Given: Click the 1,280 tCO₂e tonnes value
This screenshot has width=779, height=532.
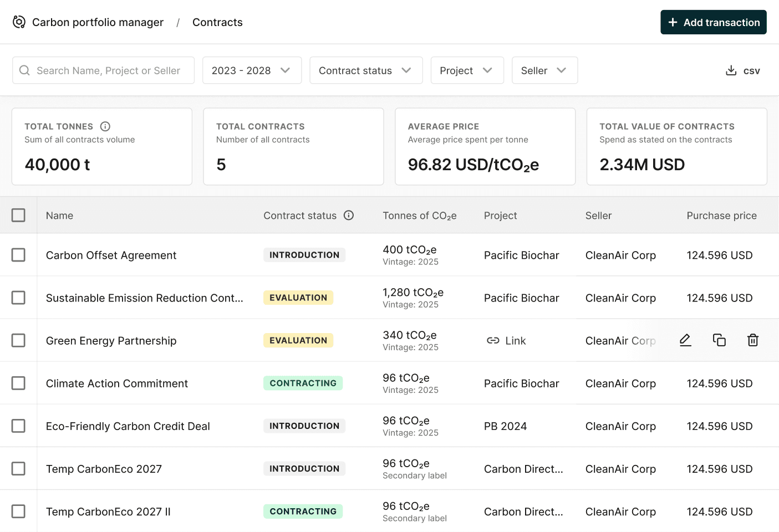Looking at the screenshot, I should [x=413, y=293].
